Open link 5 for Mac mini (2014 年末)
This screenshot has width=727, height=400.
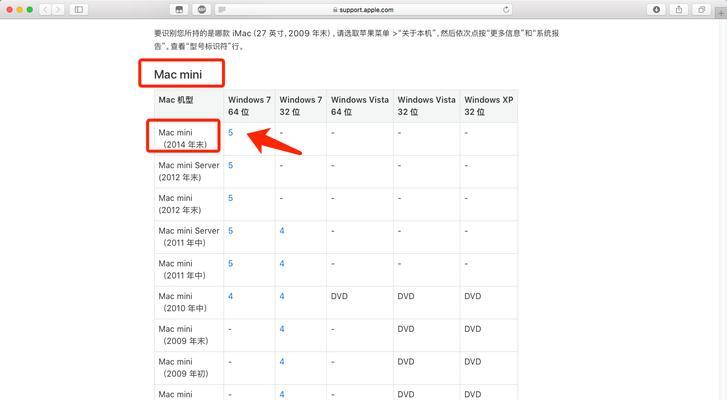pyautogui.click(x=230, y=133)
